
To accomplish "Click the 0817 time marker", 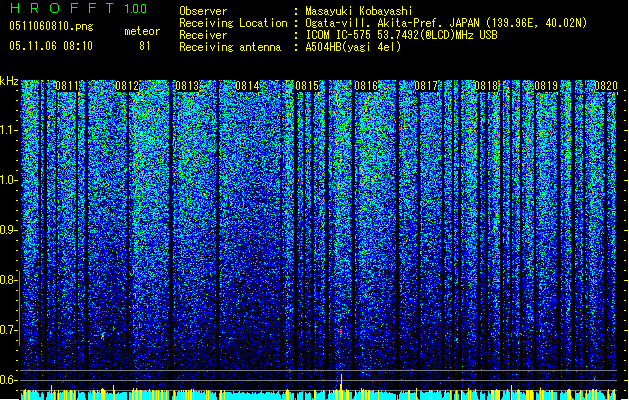I will (426, 86).
